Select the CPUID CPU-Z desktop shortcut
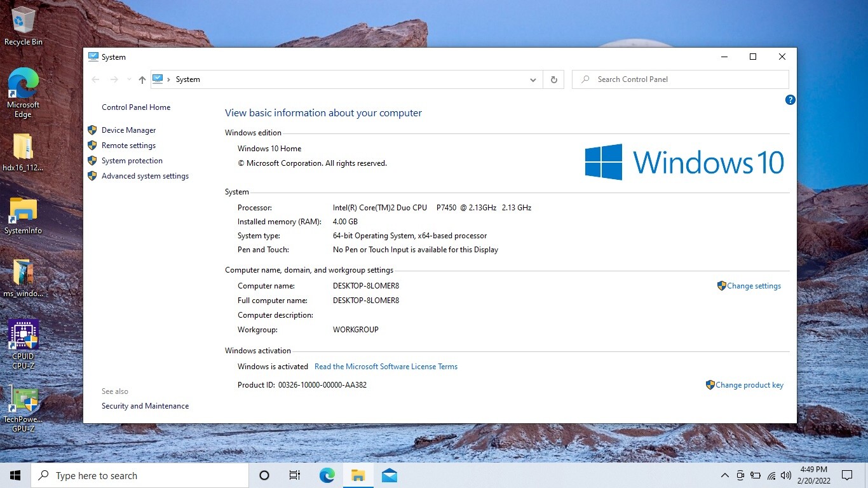The width and height of the screenshot is (868, 488). (x=24, y=344)
